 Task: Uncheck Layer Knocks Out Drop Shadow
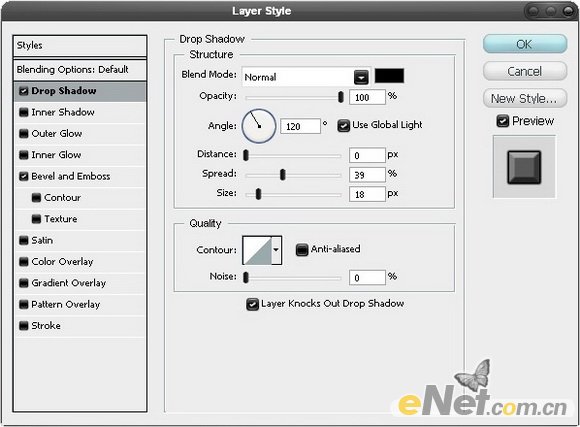(252, 304)
